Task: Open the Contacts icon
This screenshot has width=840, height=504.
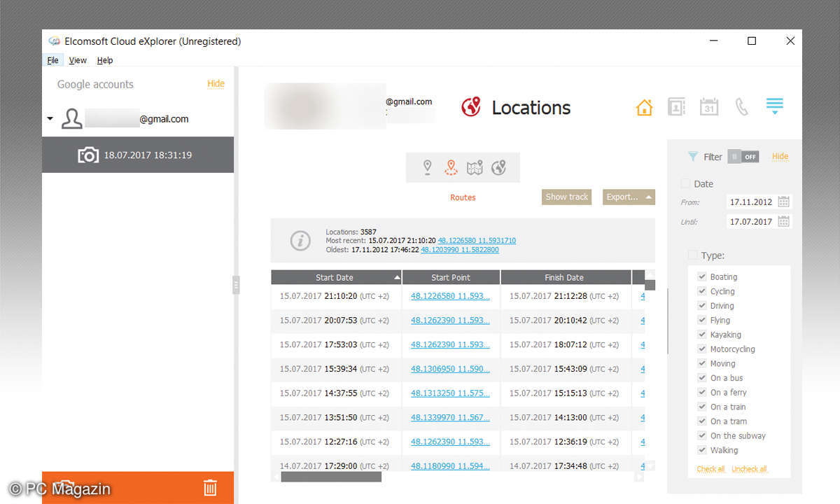Action: (x=676, y=107)
